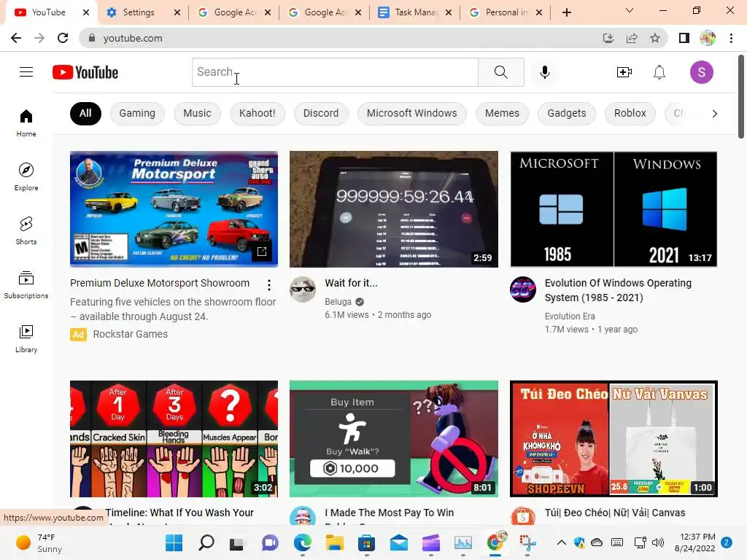Open the 999999:59:26 stopwatch thumbnail
Screen dimensions: 747x560
(x=394, y=209)
